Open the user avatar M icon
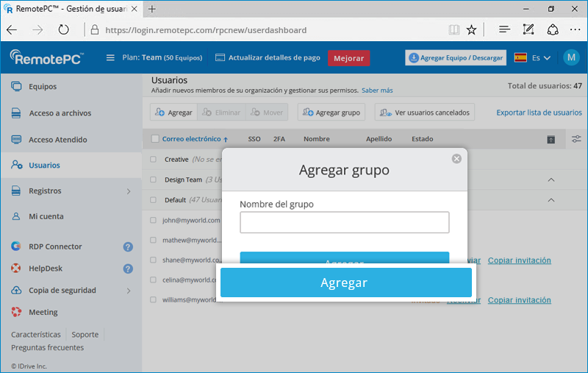 pyautogui.click(x=571, y=58)
